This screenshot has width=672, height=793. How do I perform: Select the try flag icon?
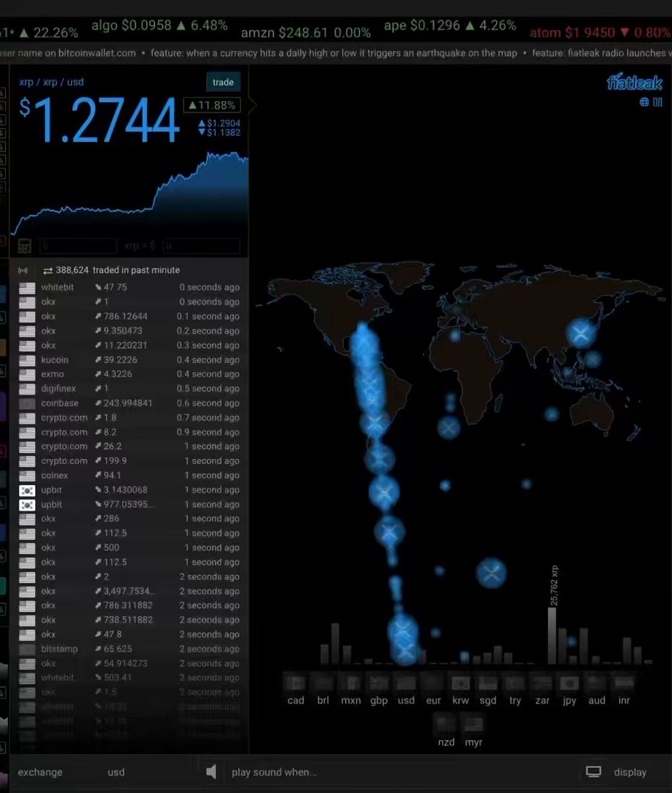point(515,683)
